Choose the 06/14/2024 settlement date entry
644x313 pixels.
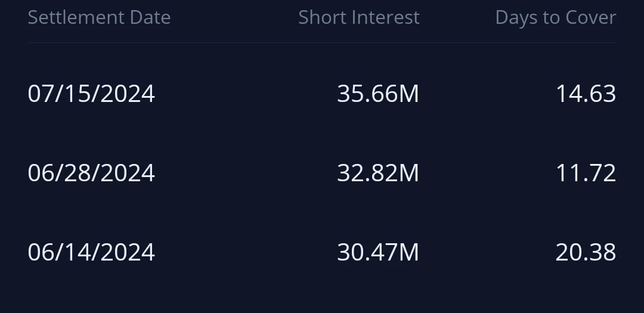(x=91, y=252)
